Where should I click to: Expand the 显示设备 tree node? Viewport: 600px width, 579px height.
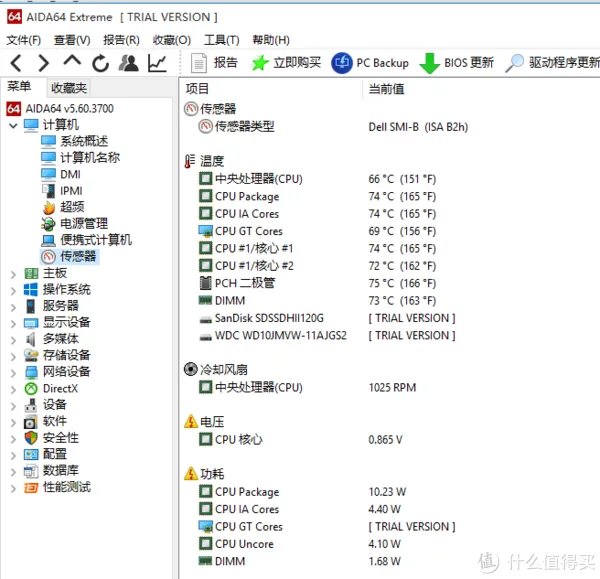pyautogui.click(x=13, y=323)
